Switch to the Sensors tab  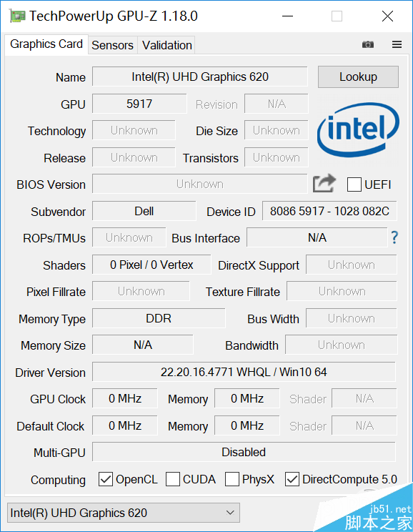(113, 45)
